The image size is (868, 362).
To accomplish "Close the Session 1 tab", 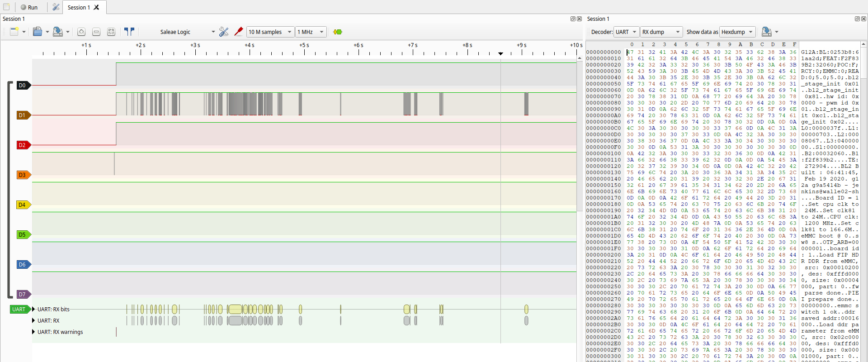I will pyautogui.click(x=96, y=7).
